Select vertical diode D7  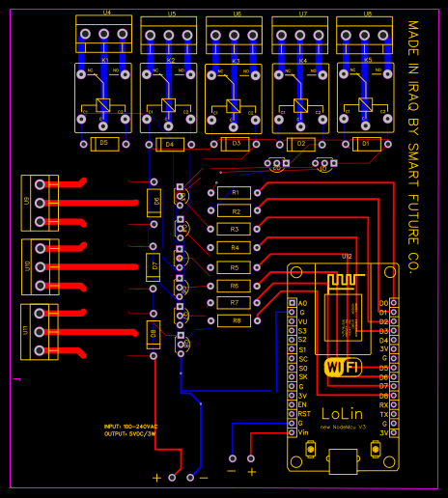[153, 267]
